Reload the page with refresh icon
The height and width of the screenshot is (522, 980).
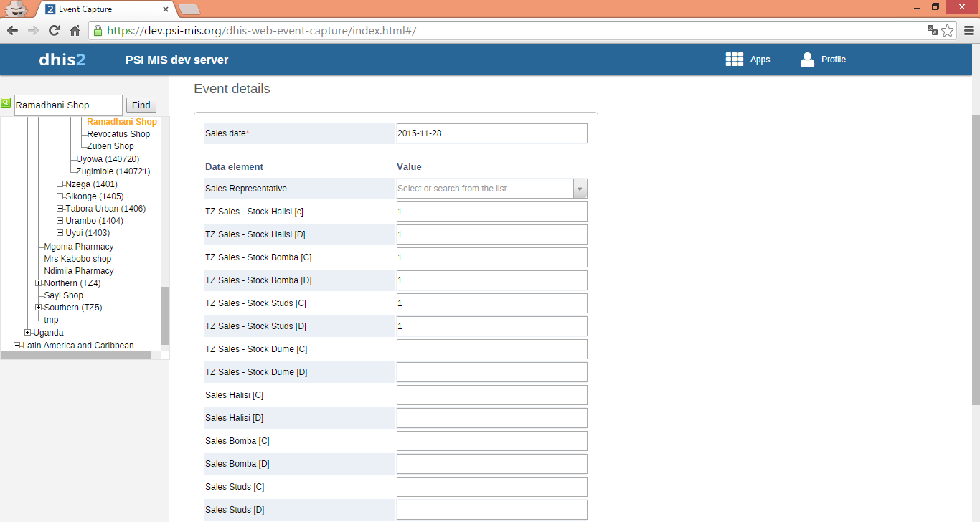(x=54, y=30)
